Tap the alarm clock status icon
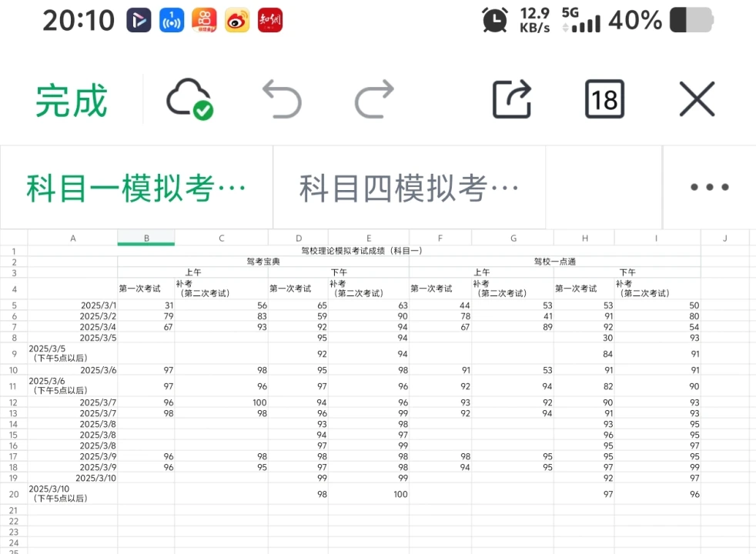 (x=494, y=20)
